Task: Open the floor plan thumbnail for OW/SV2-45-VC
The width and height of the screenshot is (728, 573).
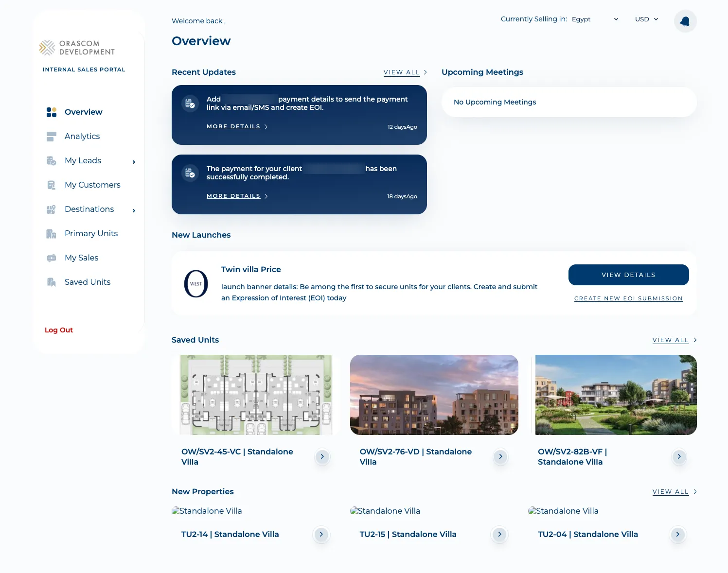Action: click(256, 395)
